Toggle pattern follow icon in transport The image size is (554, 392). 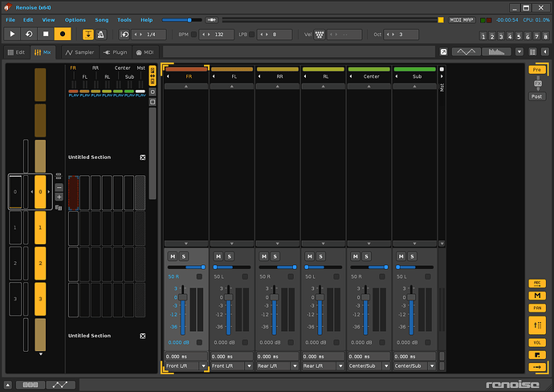pos(88,35)
